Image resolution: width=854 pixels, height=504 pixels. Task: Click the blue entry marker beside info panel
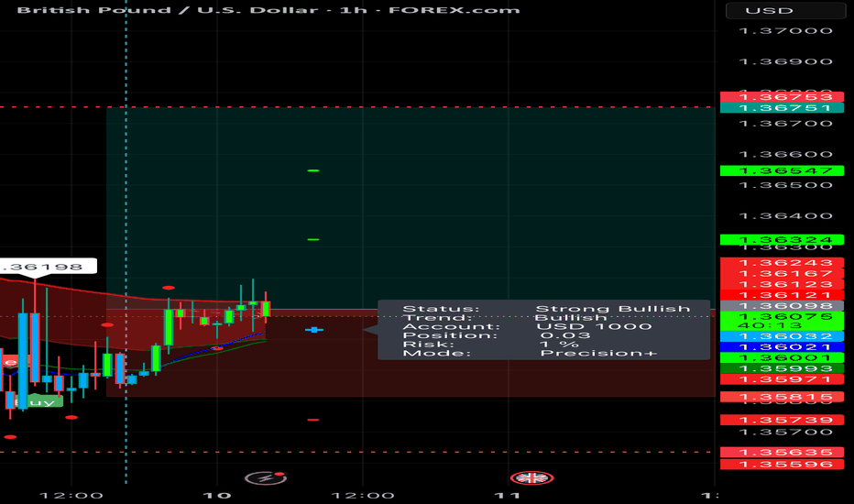(314, 330)
